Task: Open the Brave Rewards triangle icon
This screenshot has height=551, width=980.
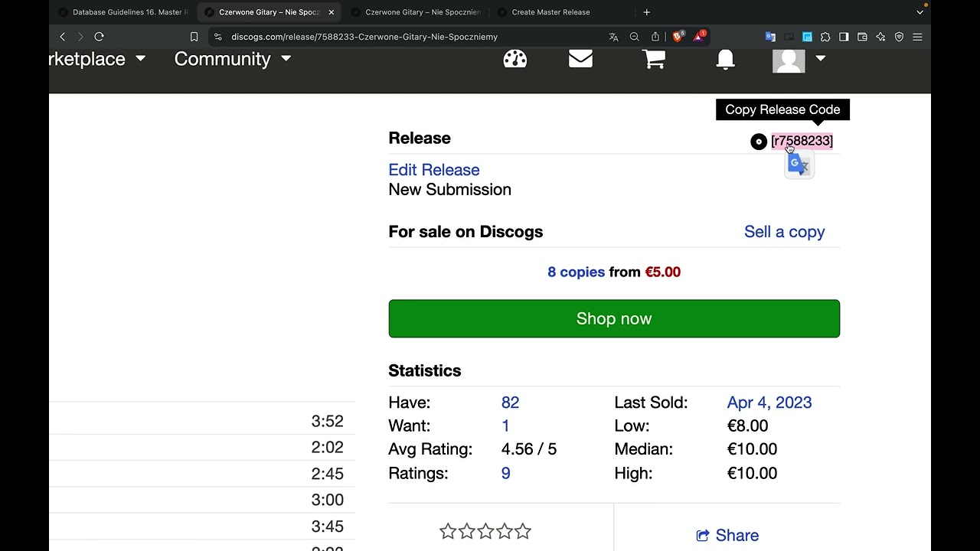Action: pos(699,36)
